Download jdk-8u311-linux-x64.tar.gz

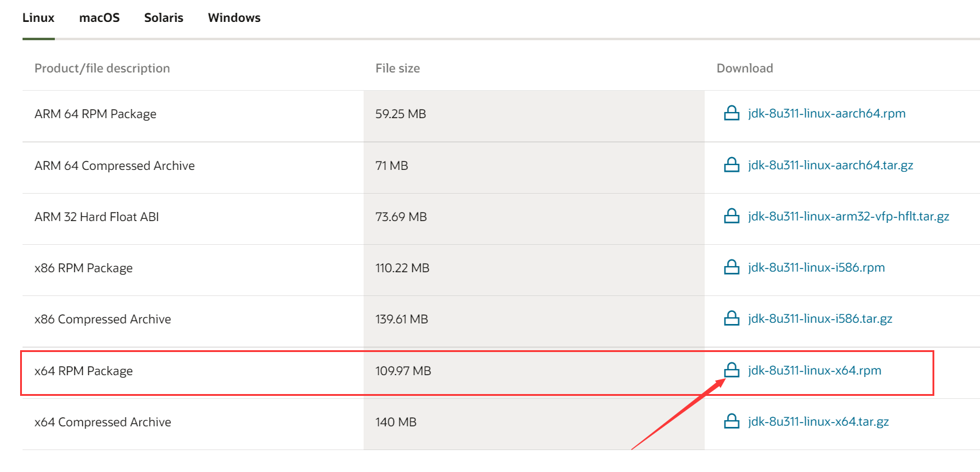tap(818, 421)
